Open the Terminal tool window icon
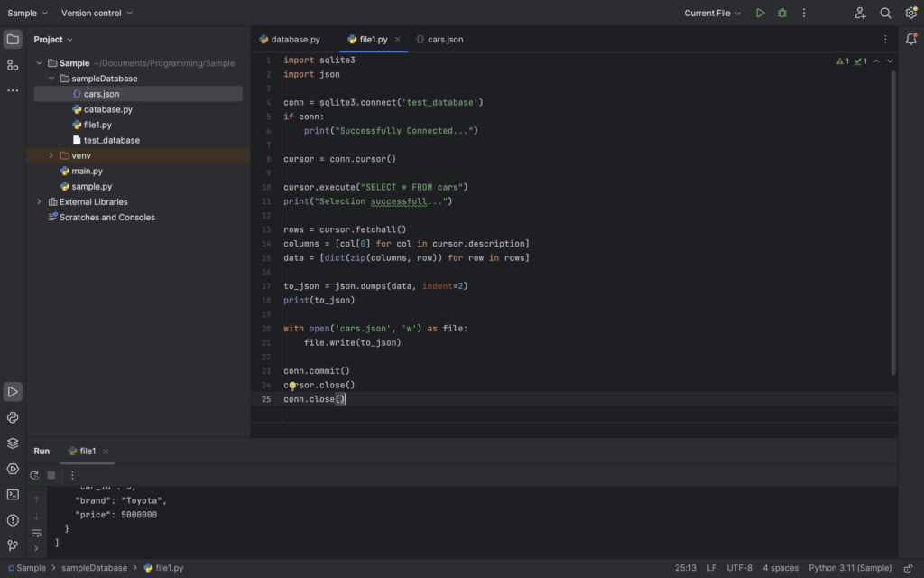The width and height of the screenshot is (924, 578). coord(12,494)
